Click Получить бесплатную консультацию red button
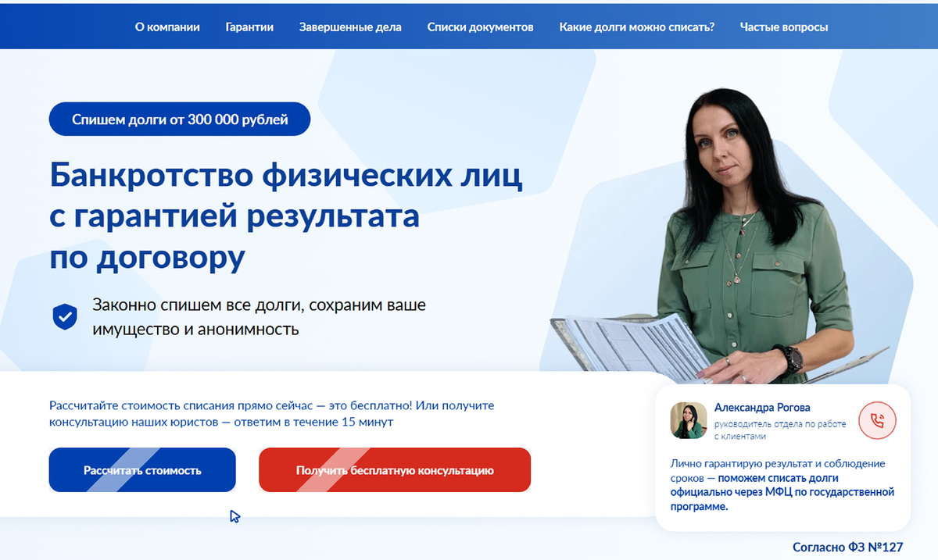 395,470
